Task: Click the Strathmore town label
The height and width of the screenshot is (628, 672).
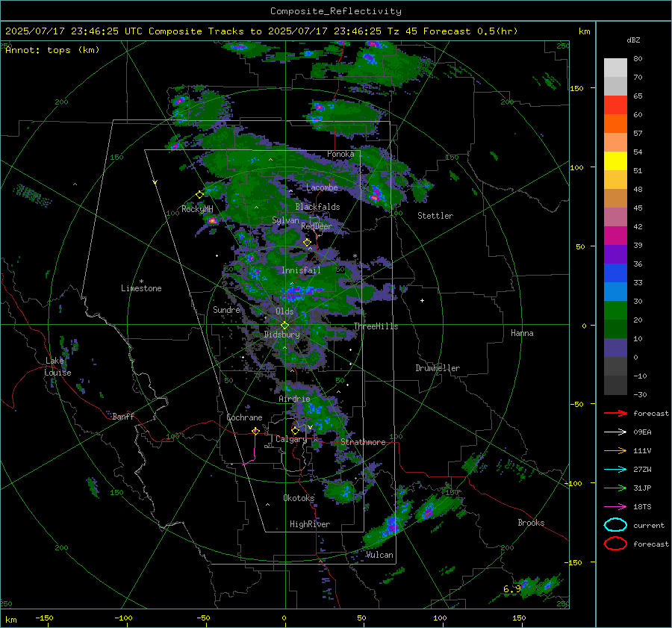Action: tap(363, 442)
